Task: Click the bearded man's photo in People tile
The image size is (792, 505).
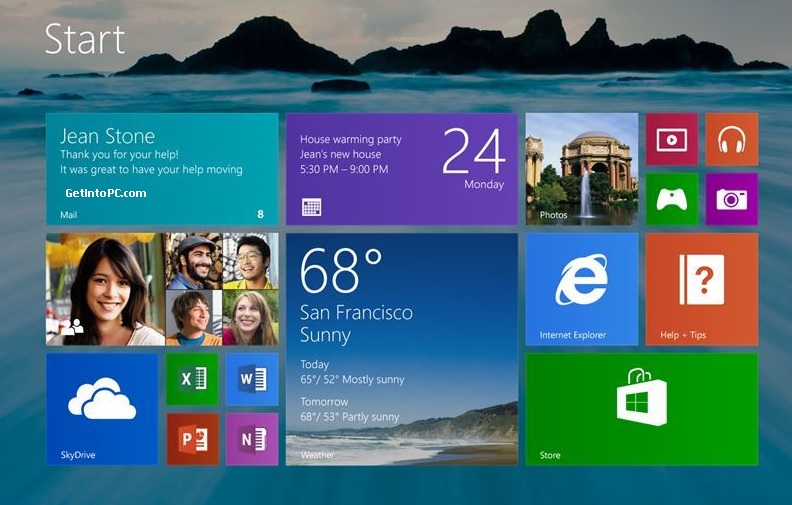Action: (x=193, y=260)
